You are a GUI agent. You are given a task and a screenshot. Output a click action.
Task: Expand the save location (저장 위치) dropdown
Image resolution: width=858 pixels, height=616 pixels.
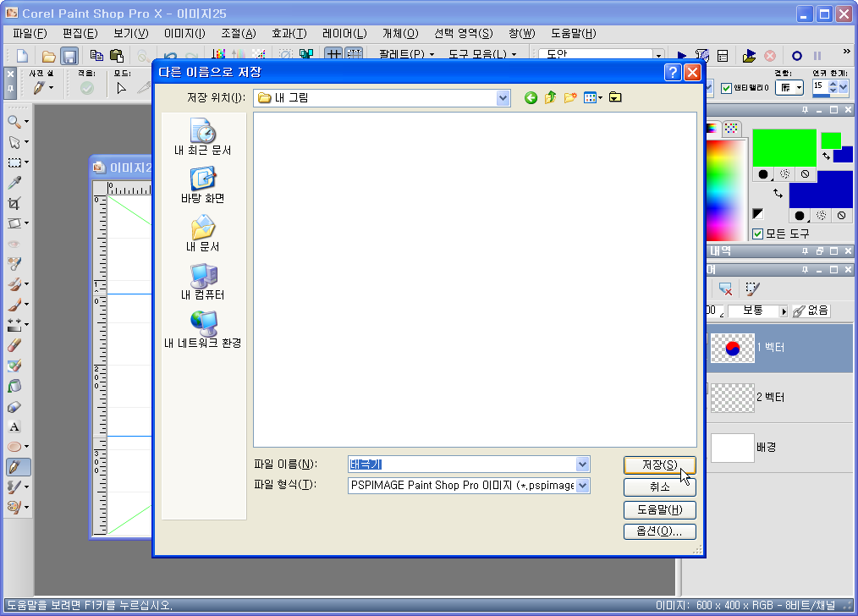(x=503, y=98)
